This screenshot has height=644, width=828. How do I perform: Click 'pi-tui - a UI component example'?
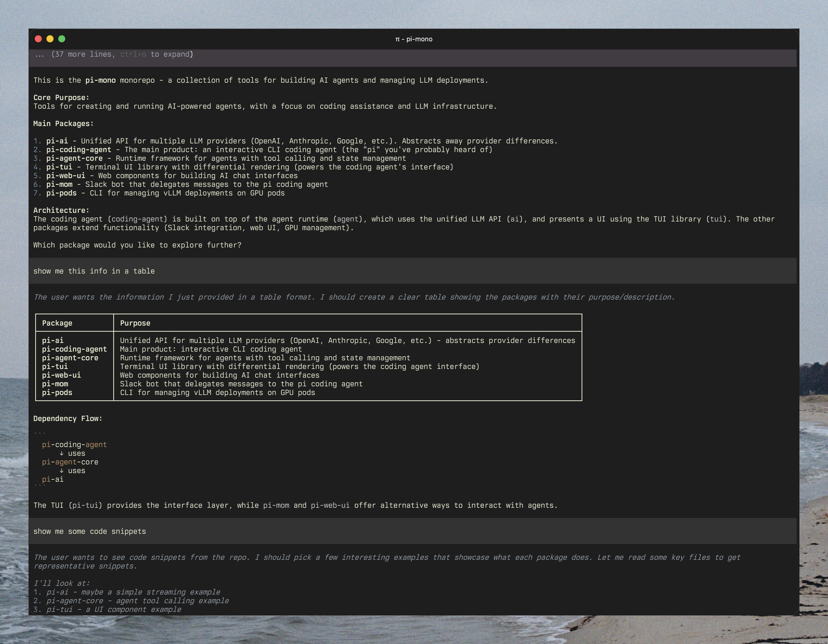(114, 610)
